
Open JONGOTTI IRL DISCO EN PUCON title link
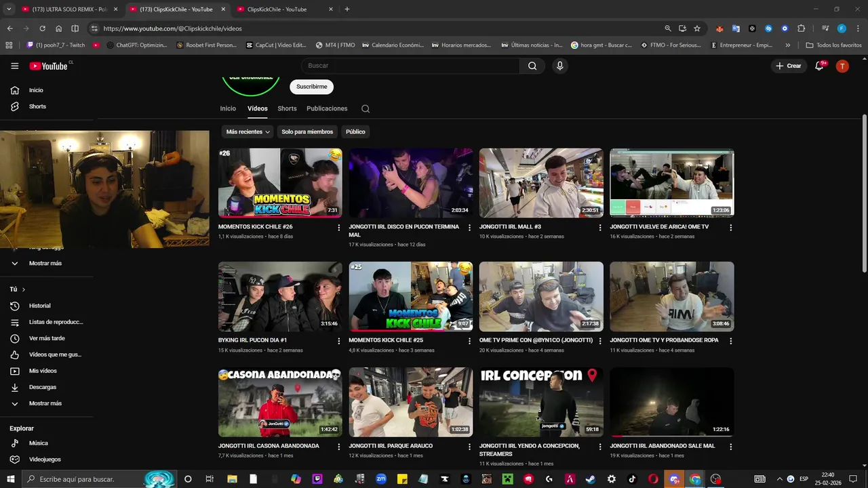(404, 230)
